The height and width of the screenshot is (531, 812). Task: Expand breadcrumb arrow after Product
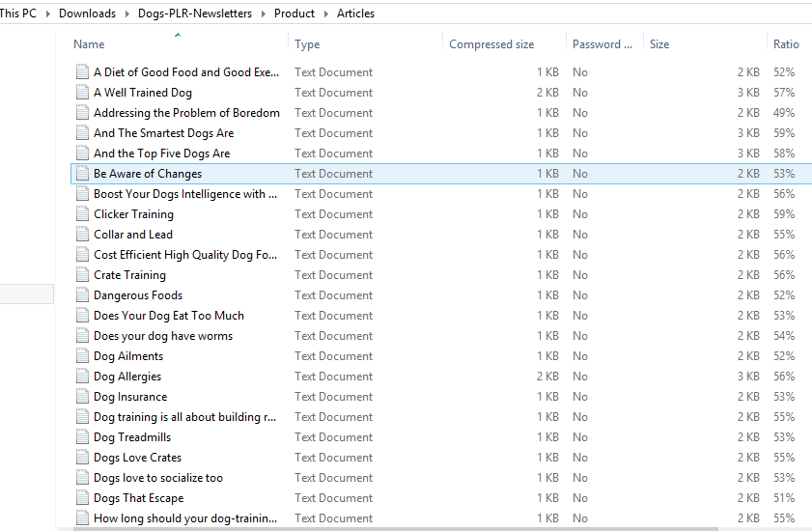[x=325, y=14]
